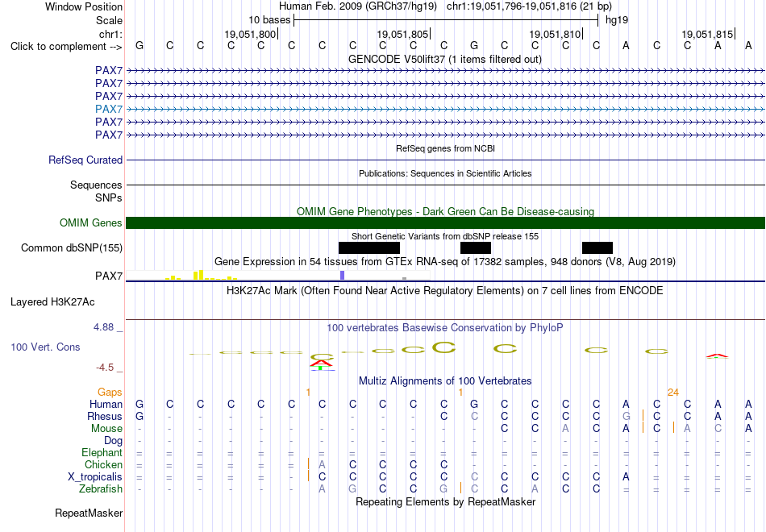Viewport: 766px width, 532px height.
Task: Click the OMIM Genes track label
Action: click(91, 222)
